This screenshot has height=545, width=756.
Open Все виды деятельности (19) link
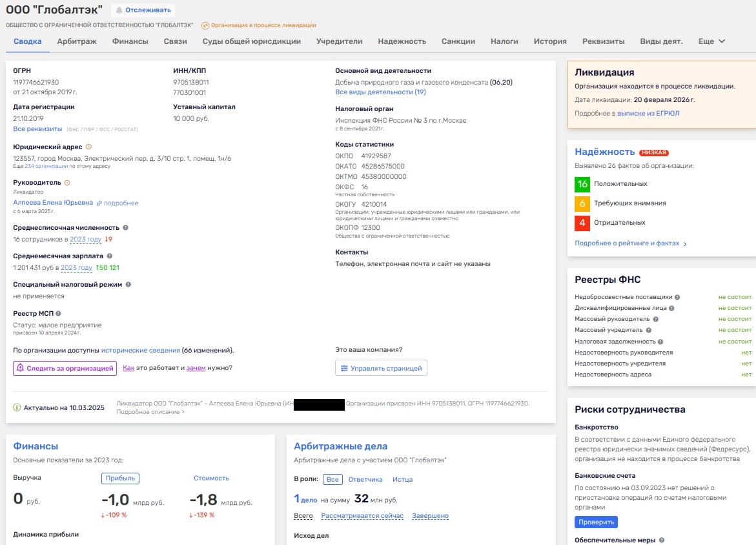click(380, 92)
